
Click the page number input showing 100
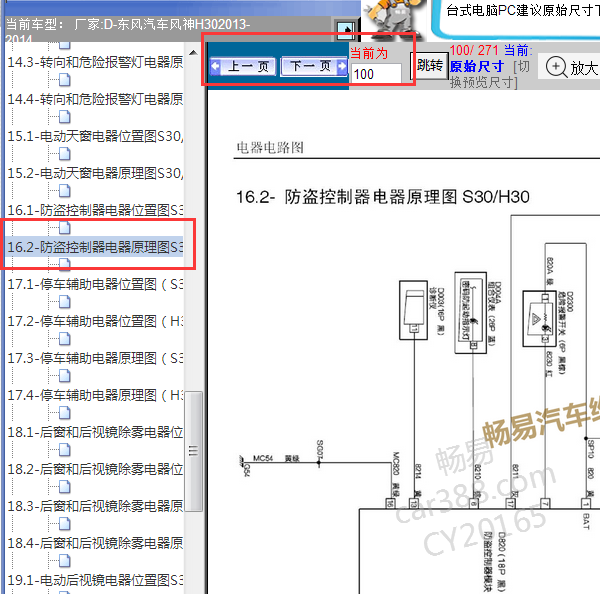pos(376,74)
